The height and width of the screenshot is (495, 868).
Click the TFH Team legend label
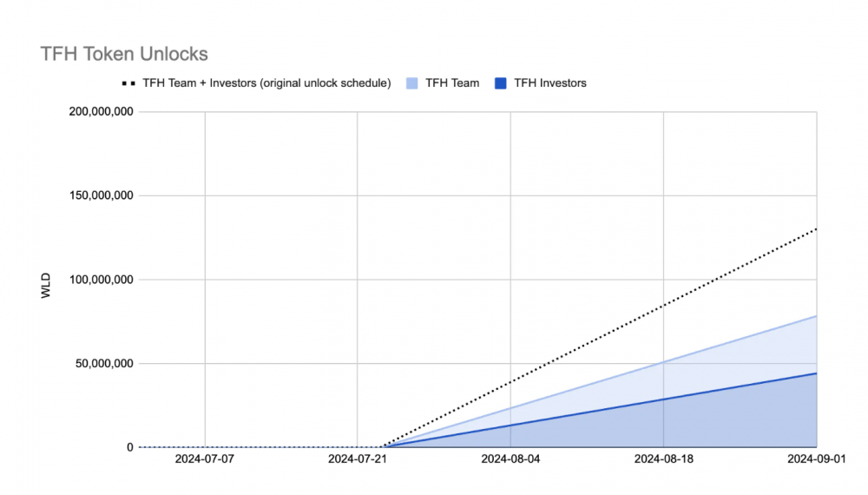tap(452, 83)
